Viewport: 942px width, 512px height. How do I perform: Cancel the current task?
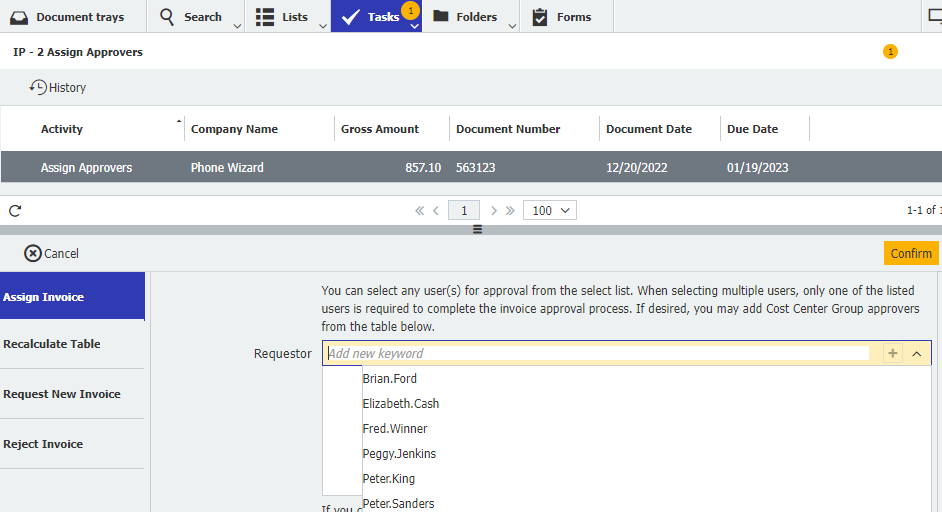click(51, 254)
